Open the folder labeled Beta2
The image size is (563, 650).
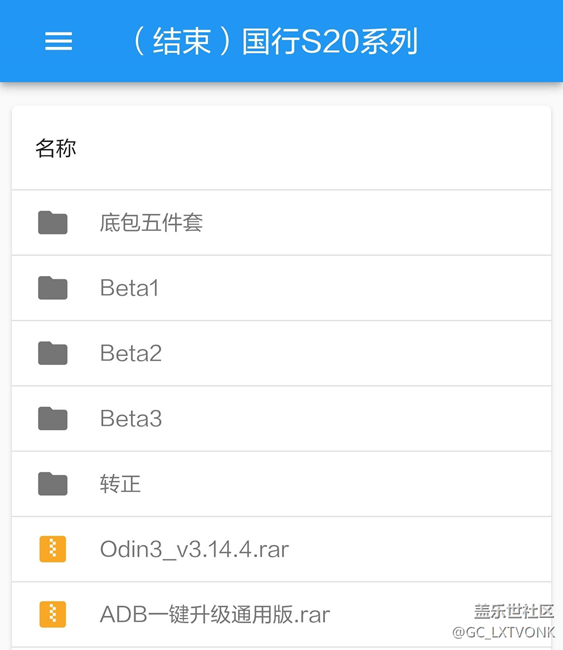[131, 353]
